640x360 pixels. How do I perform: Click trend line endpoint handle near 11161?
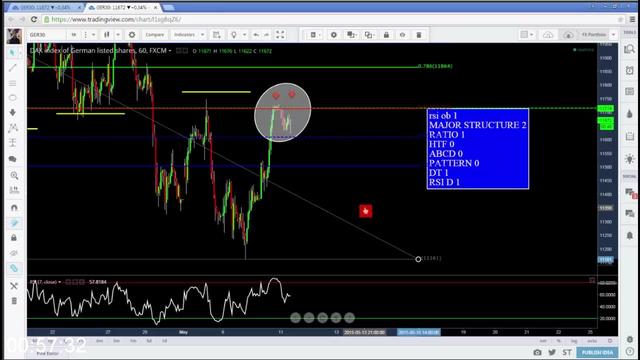pos(418,259)
